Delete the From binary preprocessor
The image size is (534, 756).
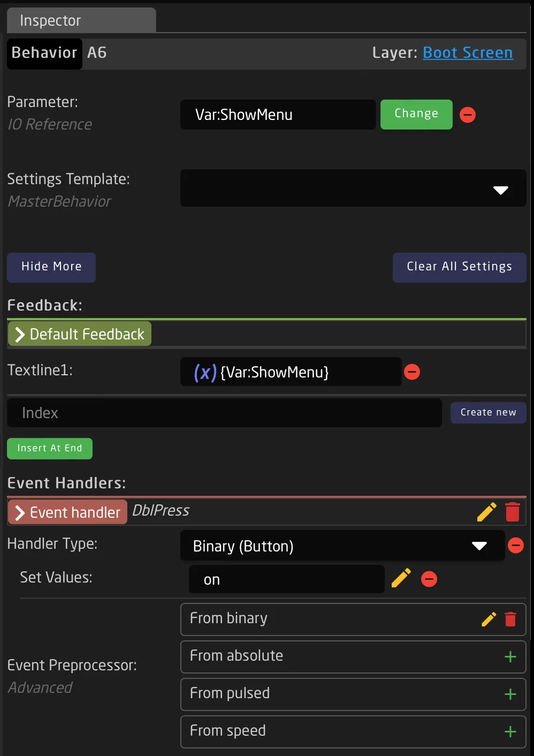pos(510,619)
